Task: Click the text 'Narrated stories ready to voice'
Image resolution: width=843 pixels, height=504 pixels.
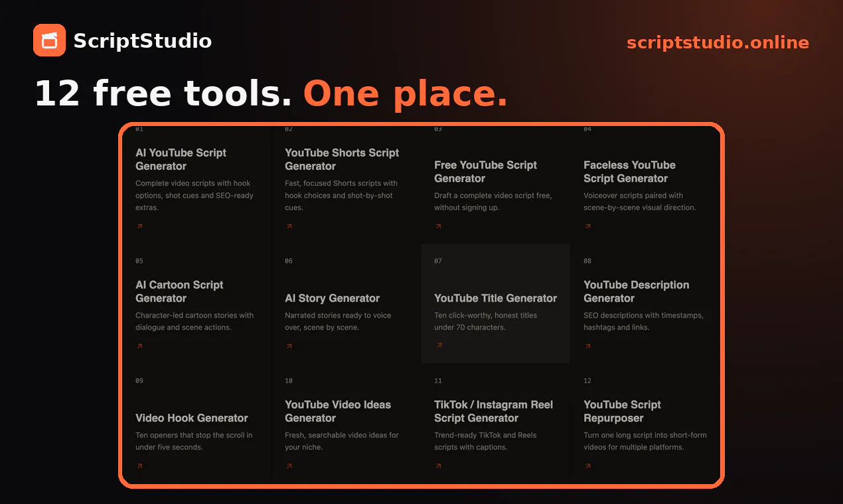Action: tap(338, 316)
